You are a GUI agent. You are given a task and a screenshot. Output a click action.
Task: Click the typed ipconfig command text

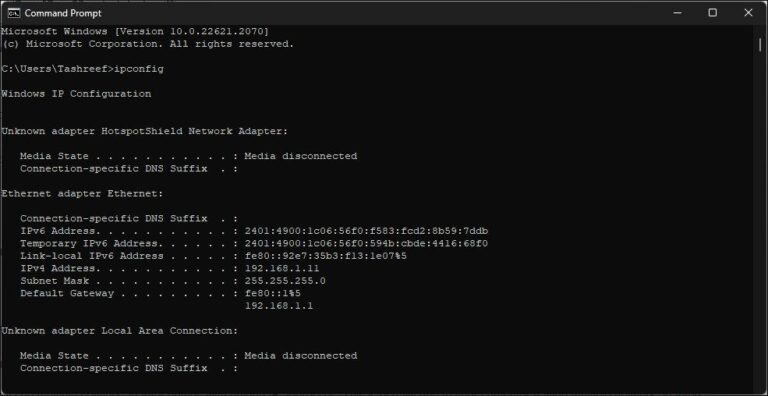click(x=139, y=69)
